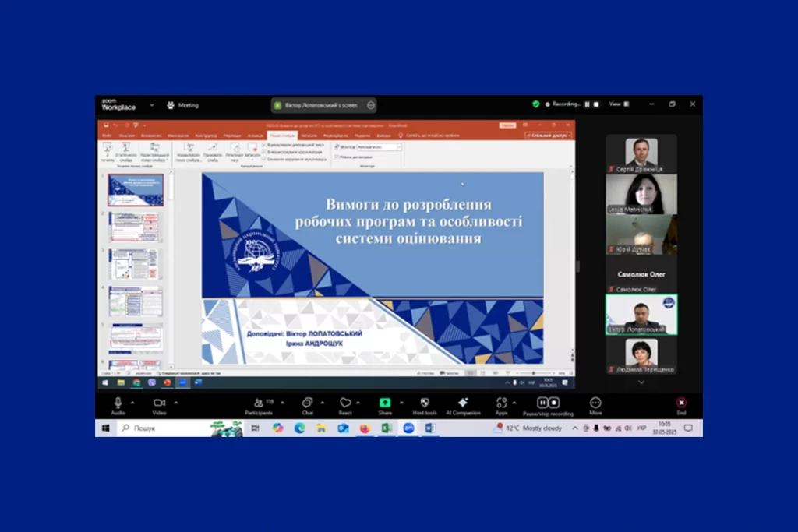This screenshot has width=798, height=532.
Task: Click the Share access button in PowerPoint
Action: (x=549, y=136)
